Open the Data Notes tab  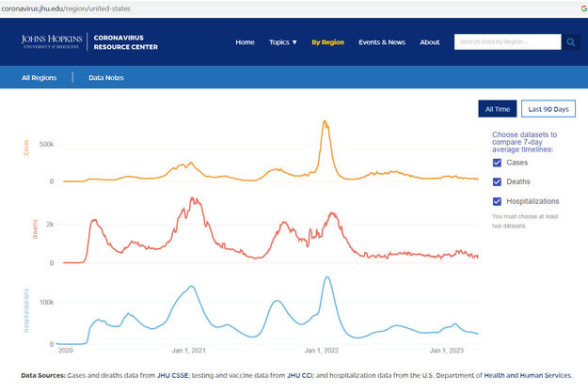[106, 78]
